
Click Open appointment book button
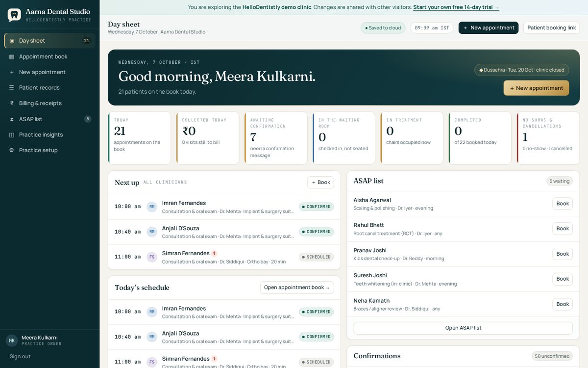(x=297, y=288)
